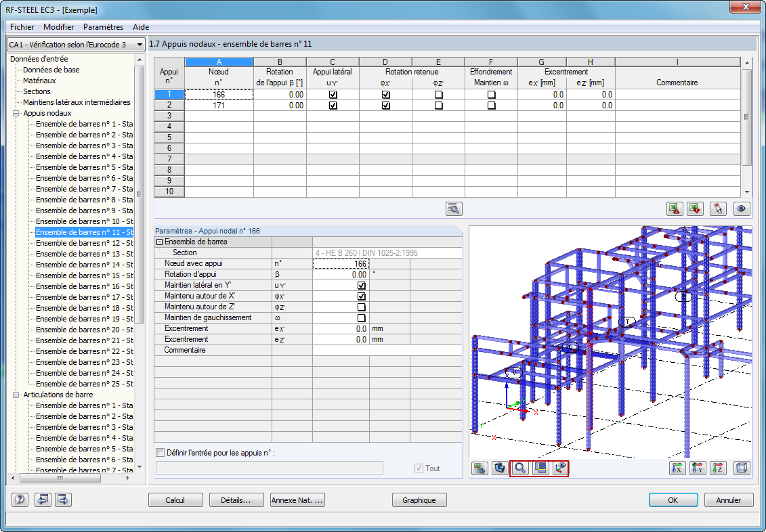Select Données de base in the tree
The image size is (766, 532).
[x=51, y=70]
